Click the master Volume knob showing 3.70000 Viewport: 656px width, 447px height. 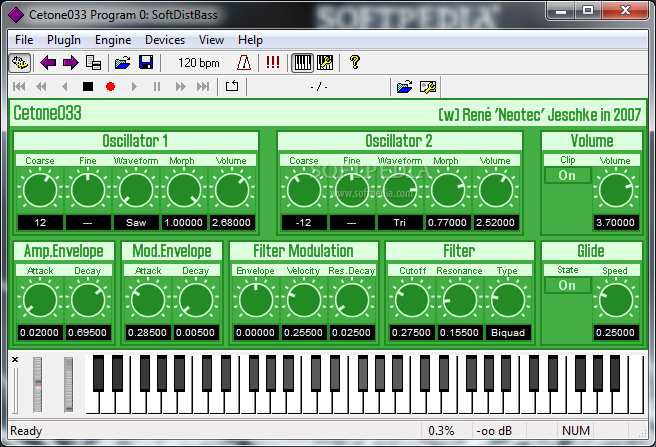pos(616,190)
